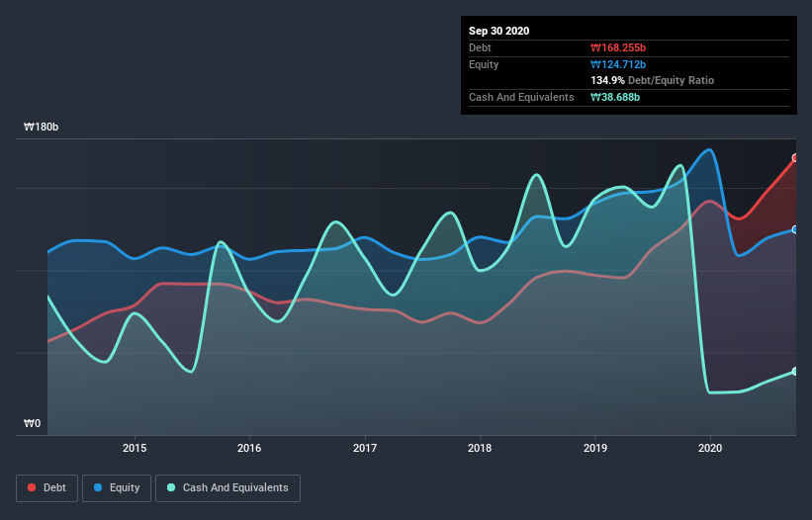Click the 134.9% Debt/Equity Ratio text
812x520 pixels.
[x=652, y=80]
